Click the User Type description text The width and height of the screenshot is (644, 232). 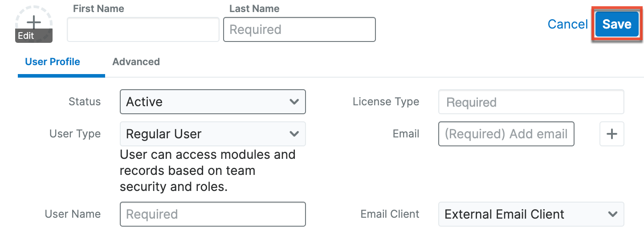pos(208,170)
